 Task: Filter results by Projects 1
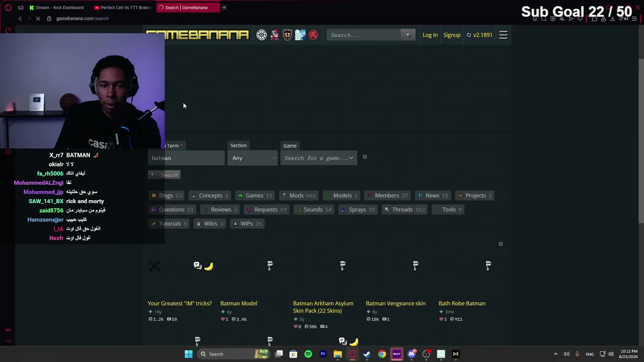point(475,196)
